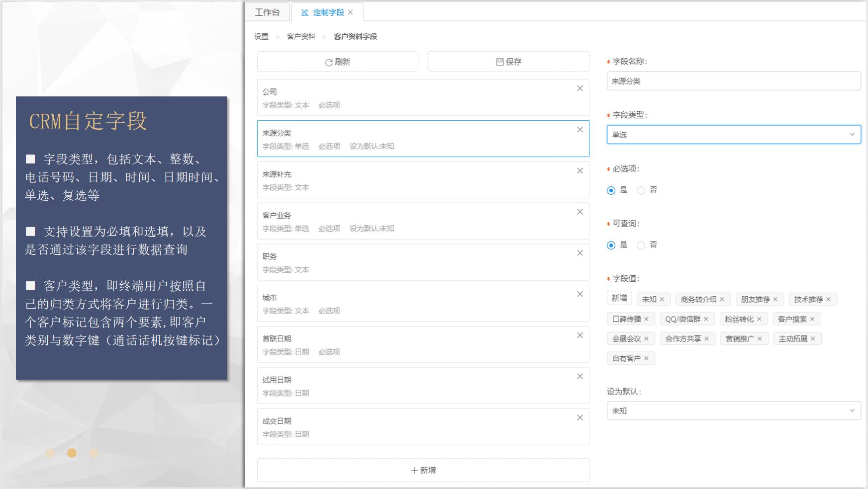Remove the QQ/微信群 value tag

pyautogui.click(x=706, y=319)
